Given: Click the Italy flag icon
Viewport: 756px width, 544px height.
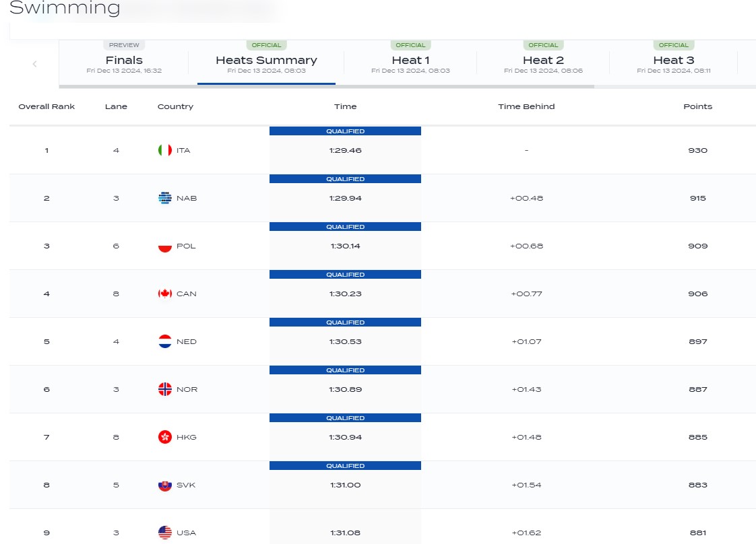Looking at the screenshot, I should pyautogui.click(x=164, y=150).
